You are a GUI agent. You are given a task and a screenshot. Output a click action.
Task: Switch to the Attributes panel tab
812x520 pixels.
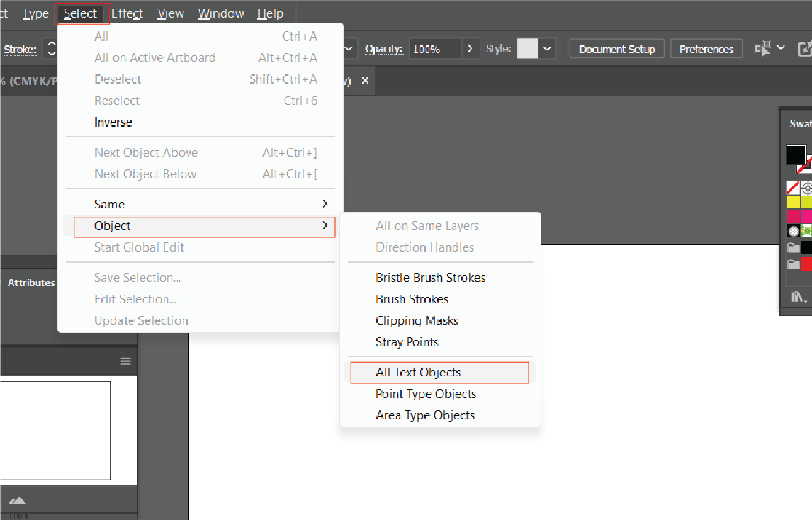coord(30,282)
